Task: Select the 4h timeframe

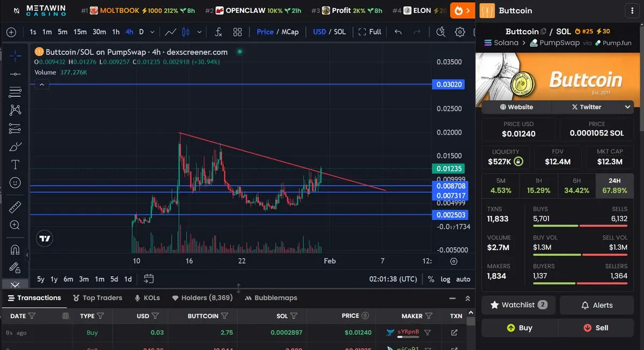Action: 129,32
